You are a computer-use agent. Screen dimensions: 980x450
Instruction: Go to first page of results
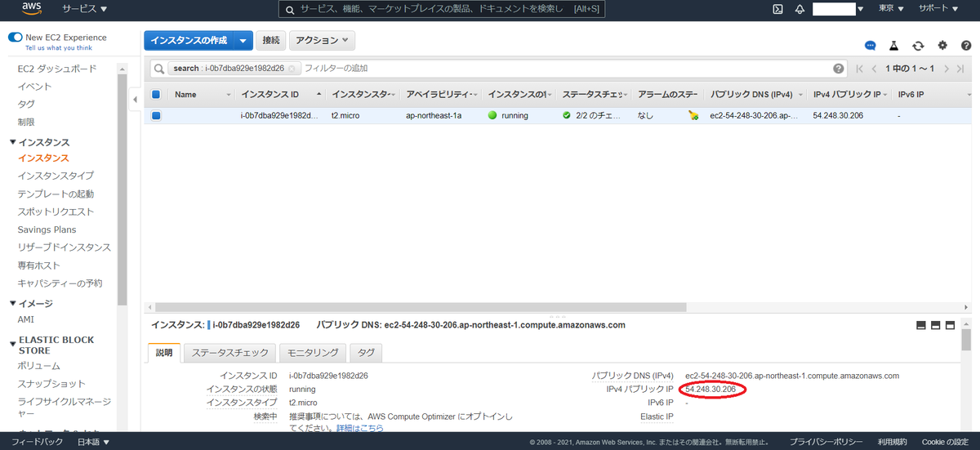(859, 69)
